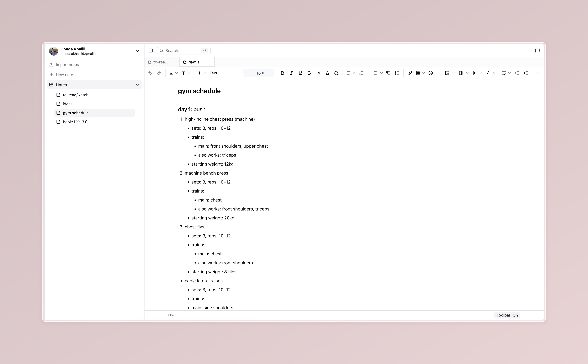This screenshot has height=364, width=588.
Task: Open the ideas note
Action: [68, 104]
